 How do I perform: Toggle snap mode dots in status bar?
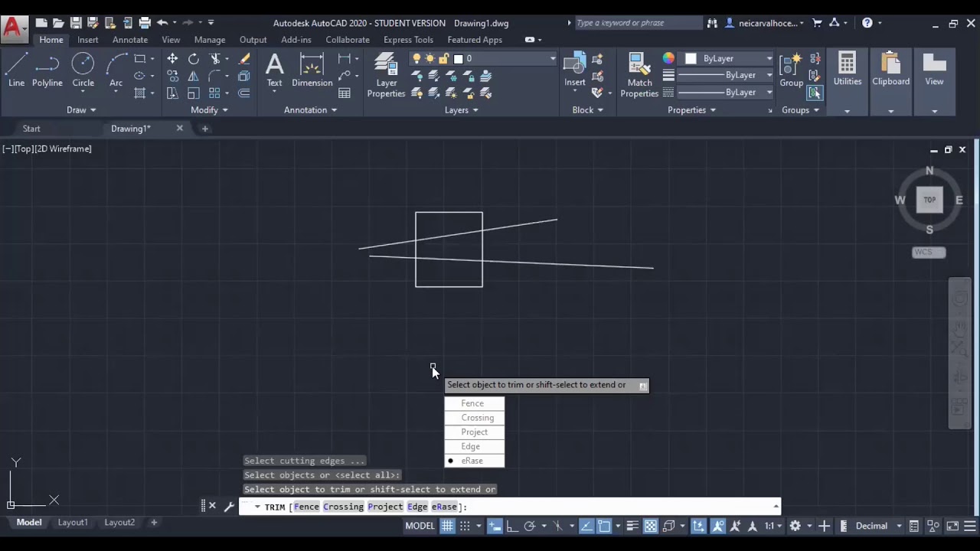465,526
